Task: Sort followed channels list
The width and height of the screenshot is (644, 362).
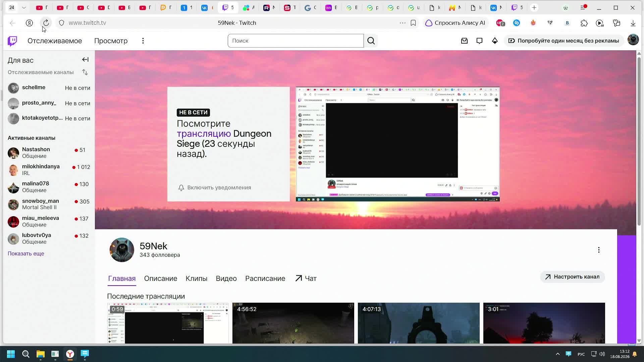Action: coord(85,72)
